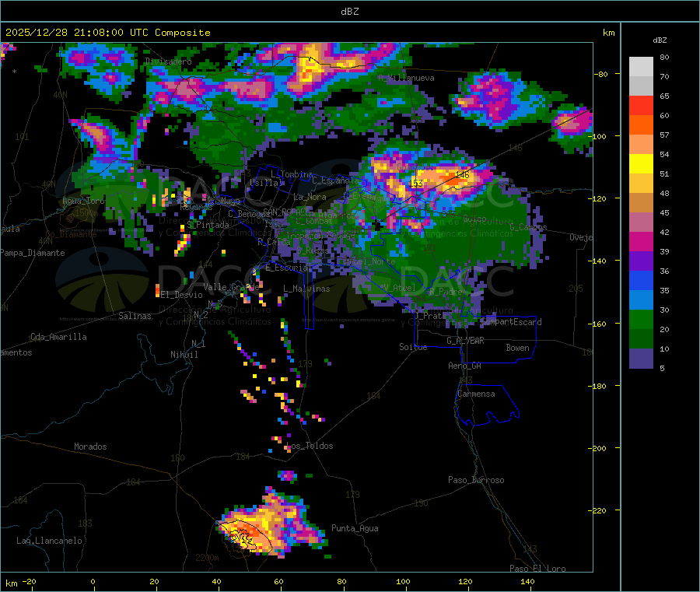Click the 'Aero_GA' label

465,366
